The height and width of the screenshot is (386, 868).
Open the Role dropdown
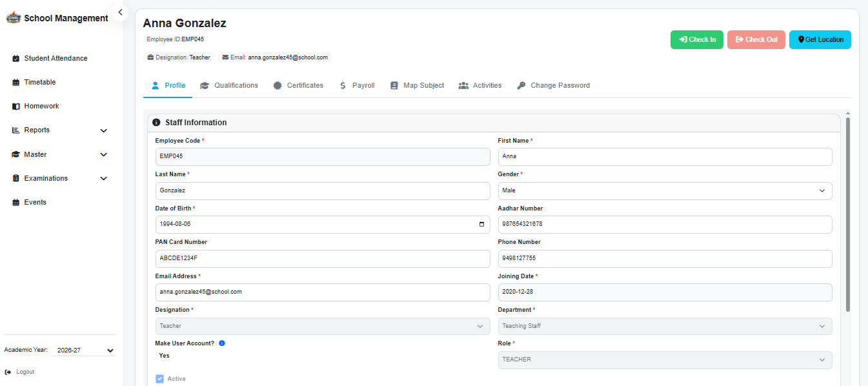[x=665, y=360]
